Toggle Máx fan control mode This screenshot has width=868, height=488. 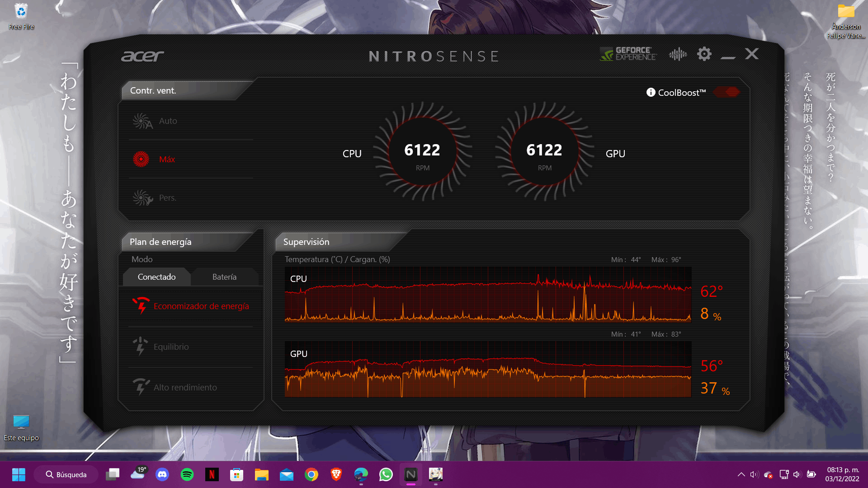pos(167,159)
